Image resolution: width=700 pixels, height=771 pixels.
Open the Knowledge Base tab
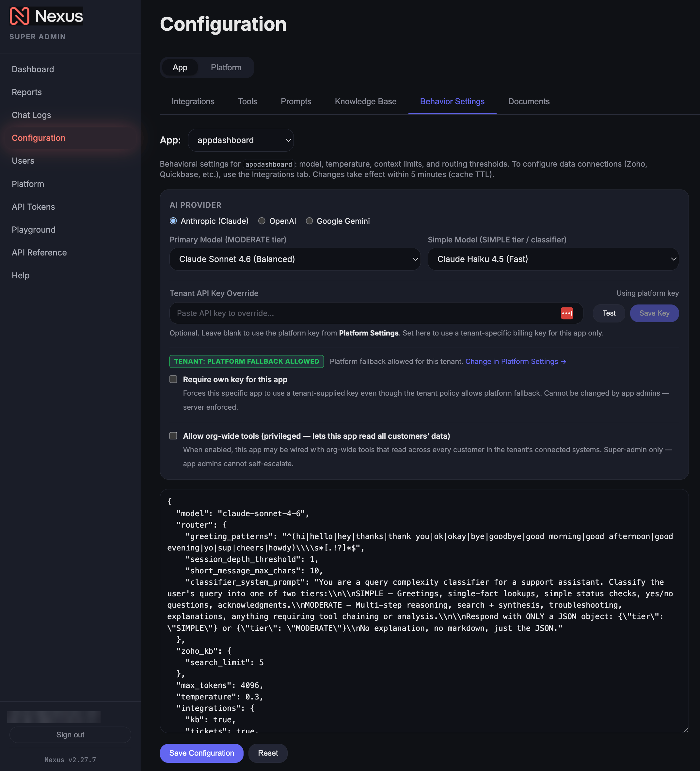click(365, 102)
